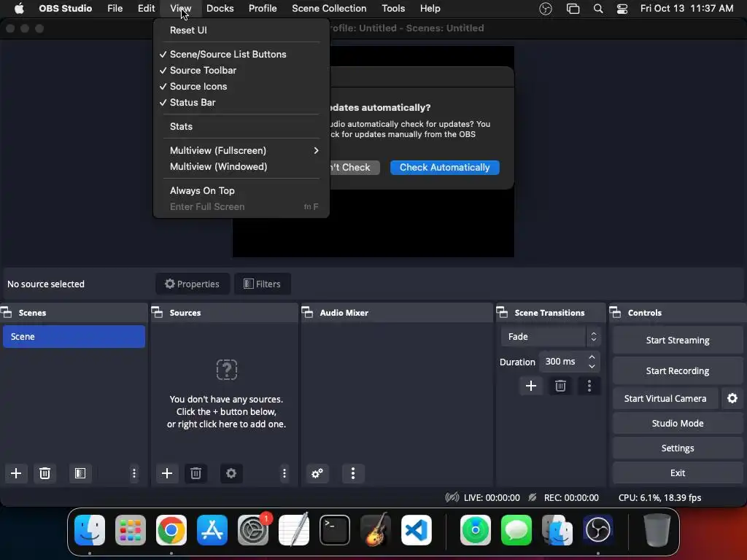This screenshot has height=560, width=747.
Task: Add a new scene with plus button
Action: (x=16, y=473)
